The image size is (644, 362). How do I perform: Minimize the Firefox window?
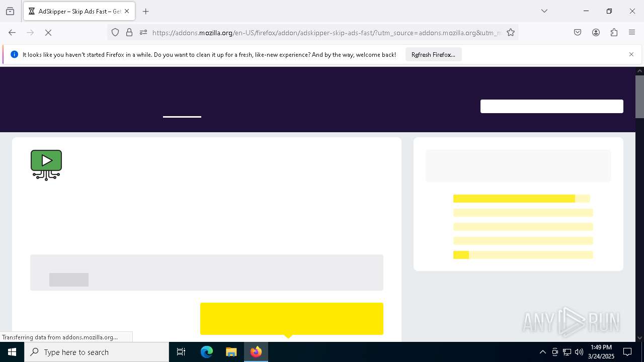[x=586, y=11]
